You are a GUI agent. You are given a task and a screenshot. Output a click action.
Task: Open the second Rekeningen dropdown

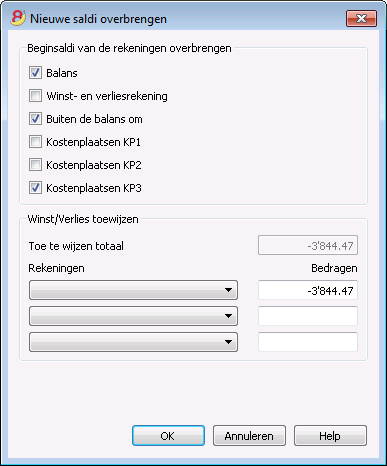133,316
